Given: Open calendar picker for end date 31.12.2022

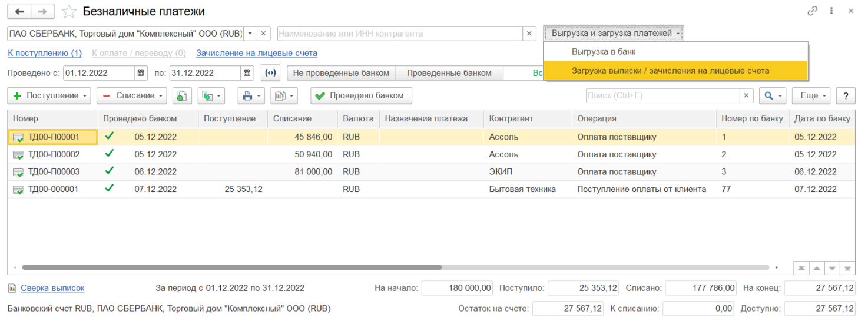Looking at the screenshot, I should pyautogui.click(x=247, y=73).
